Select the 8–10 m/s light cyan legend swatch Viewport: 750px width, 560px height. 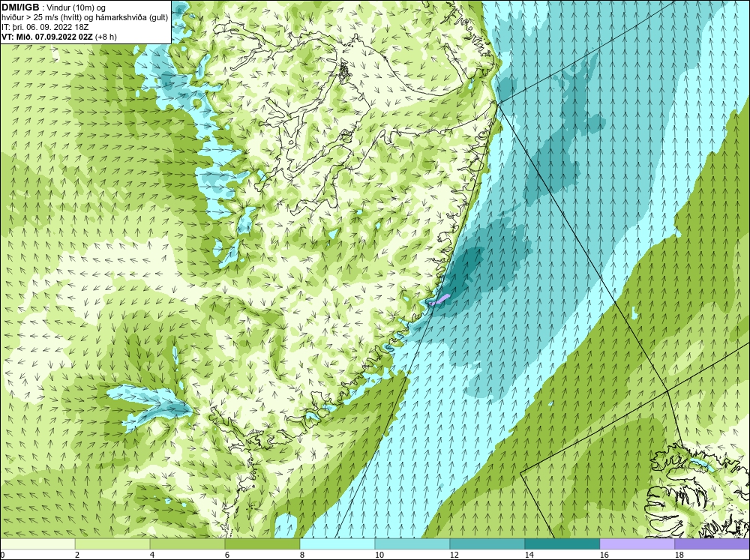tap(337, 544)
